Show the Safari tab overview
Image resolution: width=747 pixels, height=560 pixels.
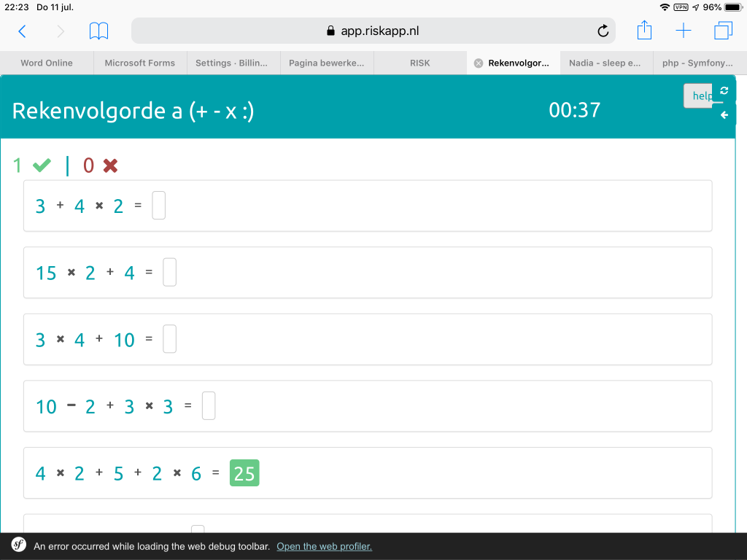tap(723, 31)
